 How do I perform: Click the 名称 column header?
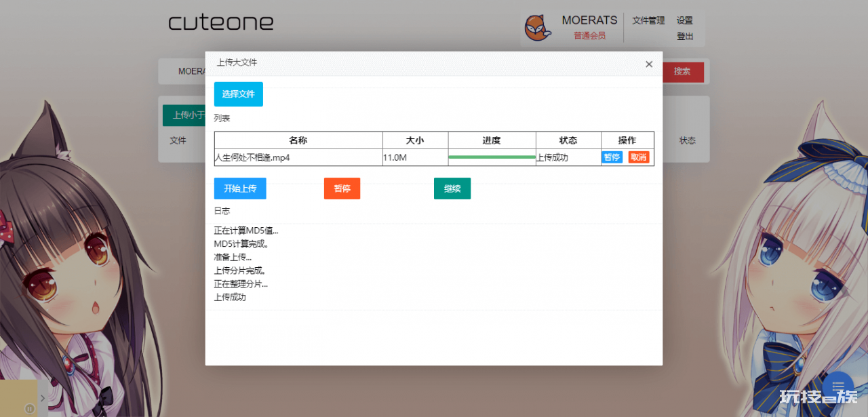click(298, 140)
